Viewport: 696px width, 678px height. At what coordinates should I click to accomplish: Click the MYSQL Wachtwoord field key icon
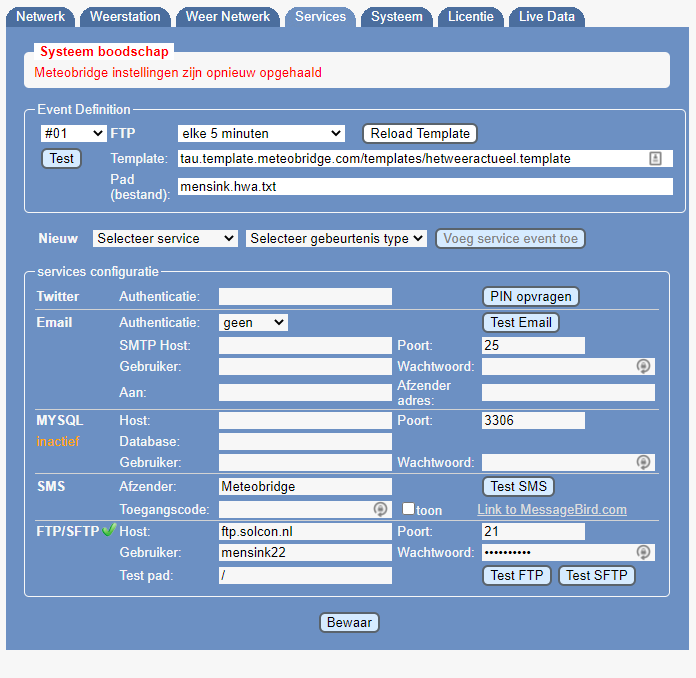(x=643, y=462)
